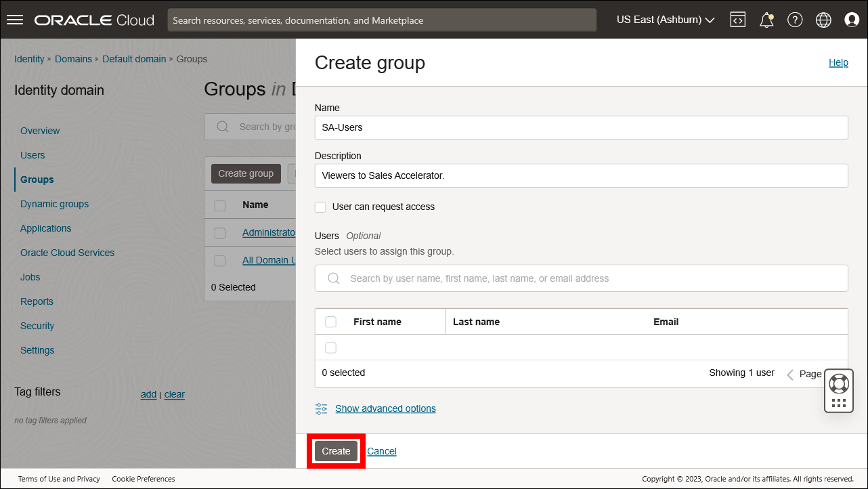The image size is (868, 489).
Task: Select all users via the header checkbox
Action: [330, 321]
